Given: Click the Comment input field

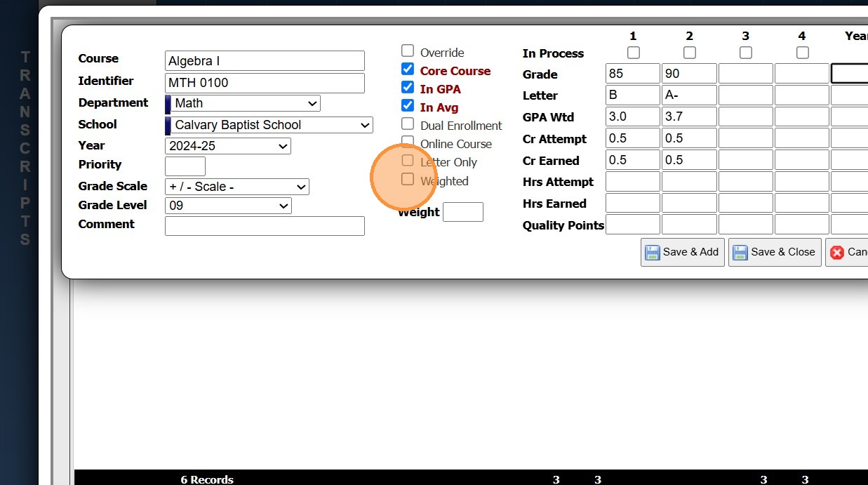Looking at the screenshot, I should 265,226.
